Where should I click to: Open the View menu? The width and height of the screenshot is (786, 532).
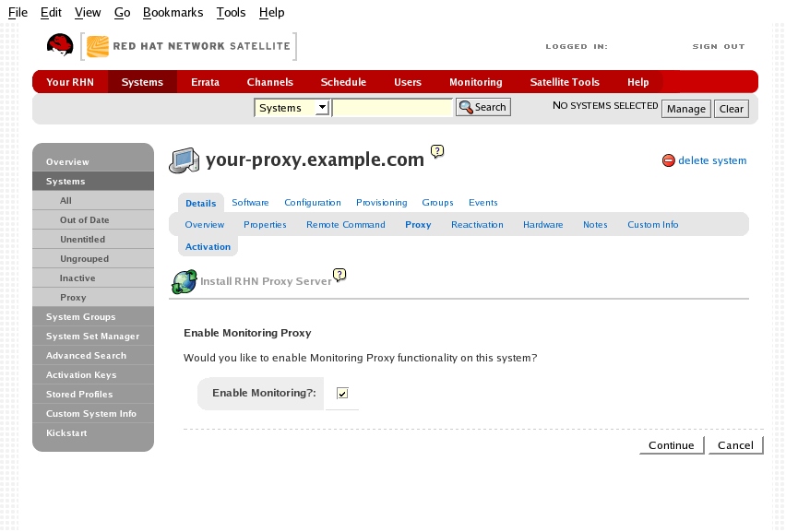88,12
